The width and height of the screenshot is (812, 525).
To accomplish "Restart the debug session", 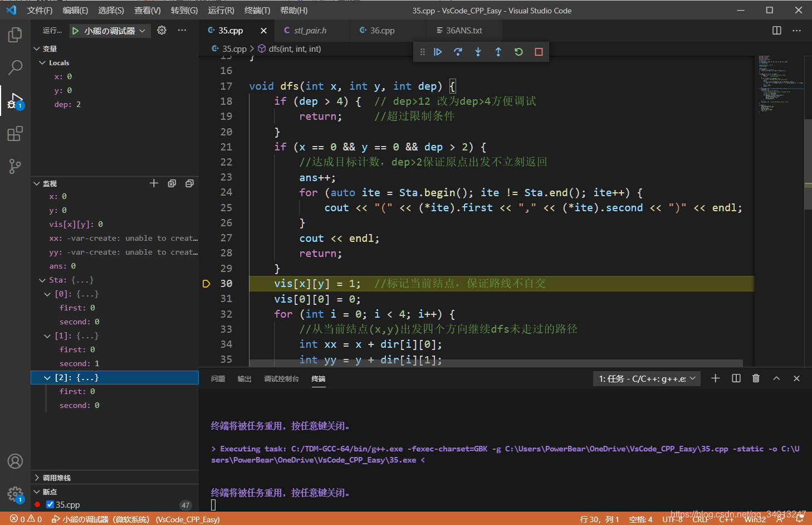I will pos(518,52).
